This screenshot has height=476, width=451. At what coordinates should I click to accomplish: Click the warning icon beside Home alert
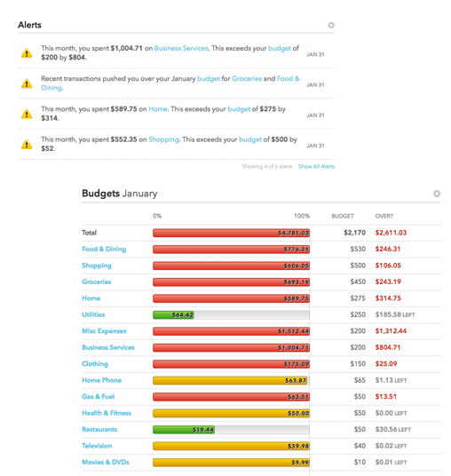click(27, 114)
